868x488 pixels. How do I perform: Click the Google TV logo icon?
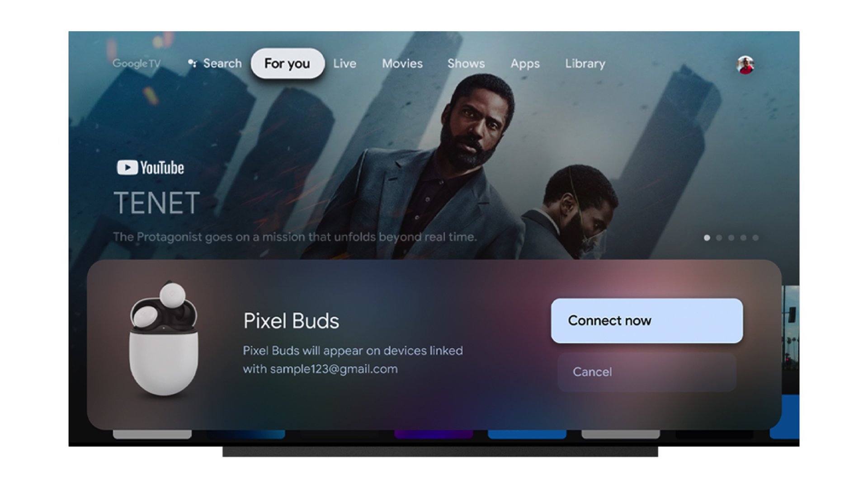[137, 62]
